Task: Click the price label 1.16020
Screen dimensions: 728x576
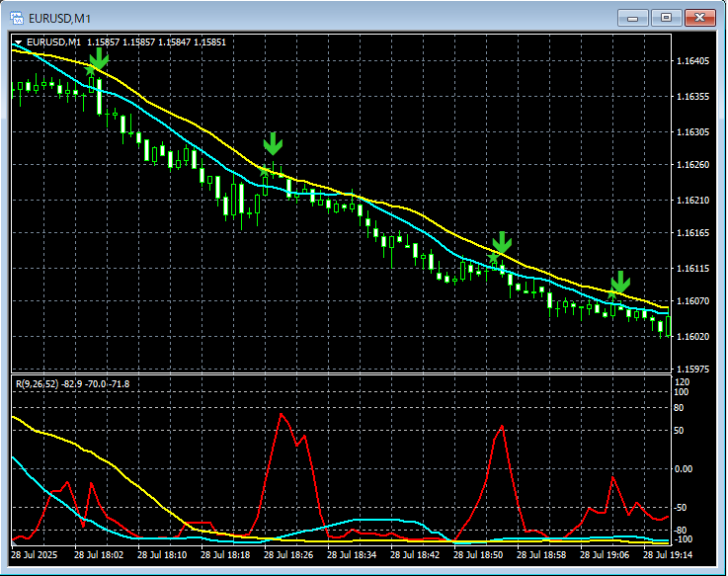Action: [693, 336]
